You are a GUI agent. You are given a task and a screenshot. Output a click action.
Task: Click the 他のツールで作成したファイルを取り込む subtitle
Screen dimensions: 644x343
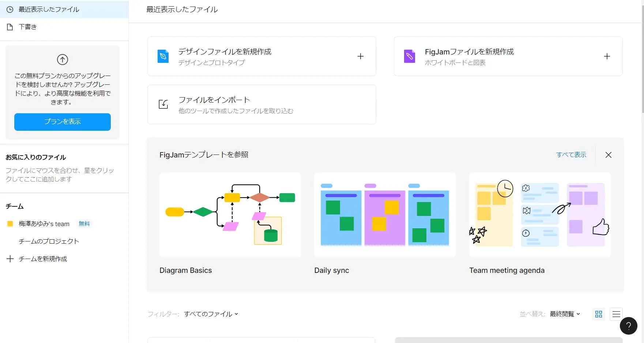coord(236,111)
